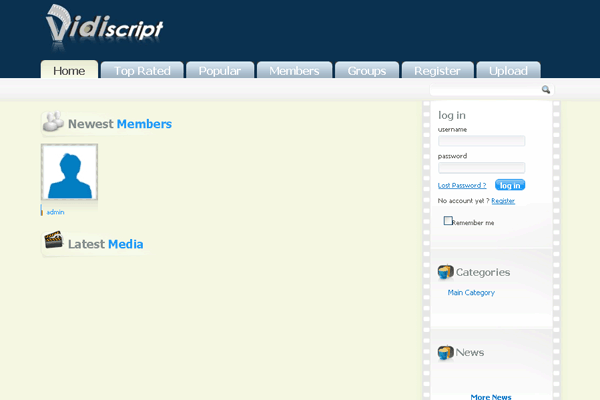Click the Newest Members people icon
The width and height of the screenshot is (600, 400).
coord(53,124)
